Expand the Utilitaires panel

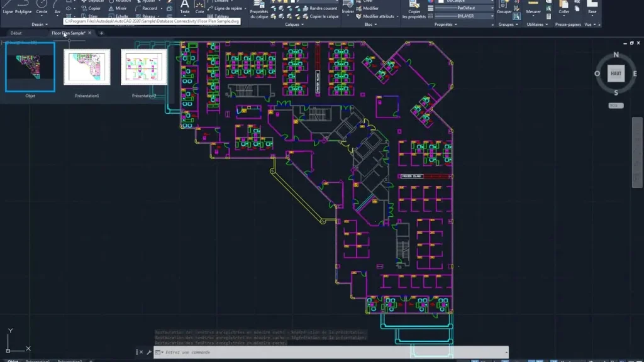click(x=537, y=25)
